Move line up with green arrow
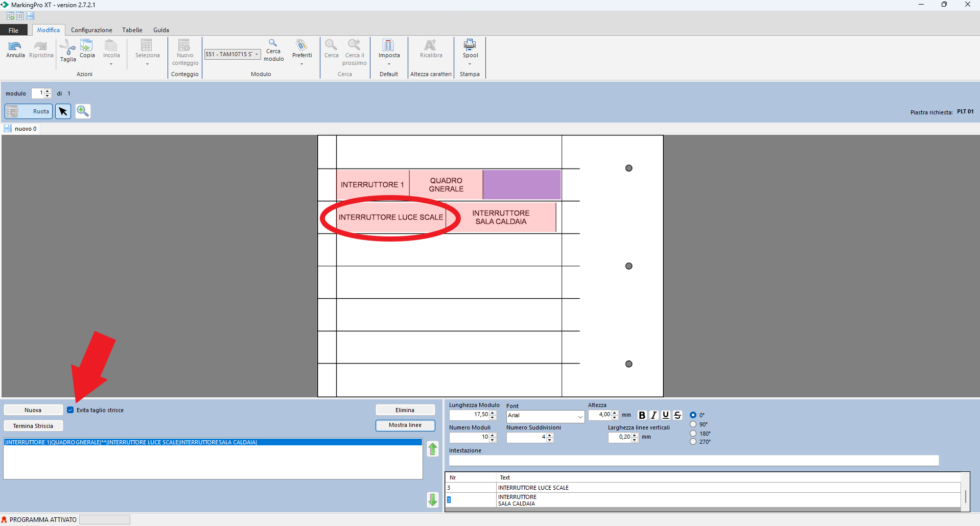This screenshot has height=526, width=980. pyautogui.click(x=433, y=449)
